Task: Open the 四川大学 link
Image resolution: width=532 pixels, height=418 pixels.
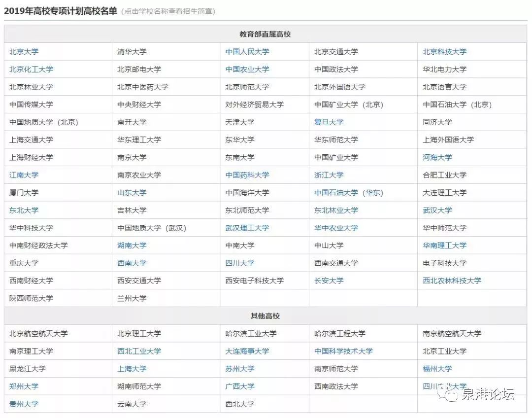Action: coord(240,263)
